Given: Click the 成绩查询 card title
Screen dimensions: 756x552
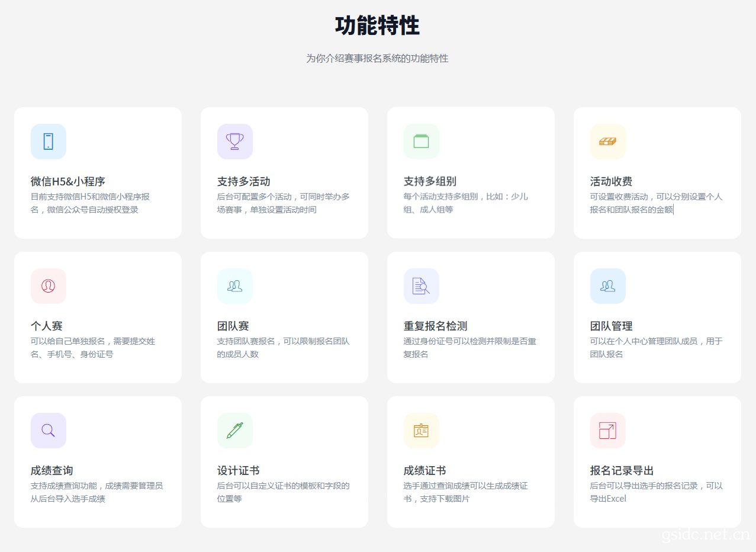Looking at the screenshot, I should point(52,470).
